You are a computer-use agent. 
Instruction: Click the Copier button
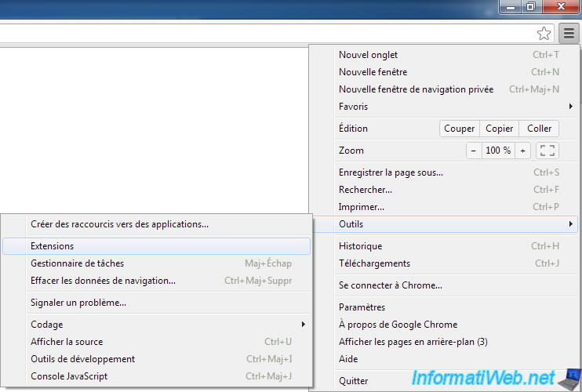(x=499, y=129)
